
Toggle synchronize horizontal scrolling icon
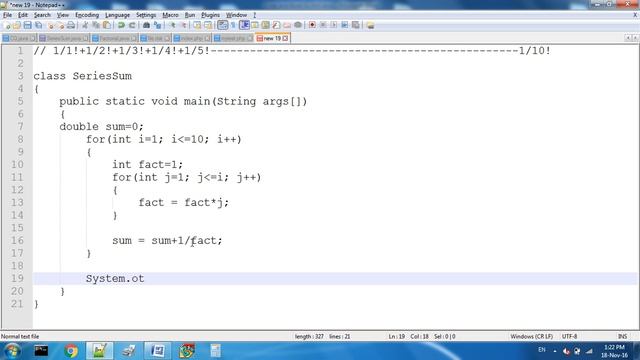tap(208, 25)
